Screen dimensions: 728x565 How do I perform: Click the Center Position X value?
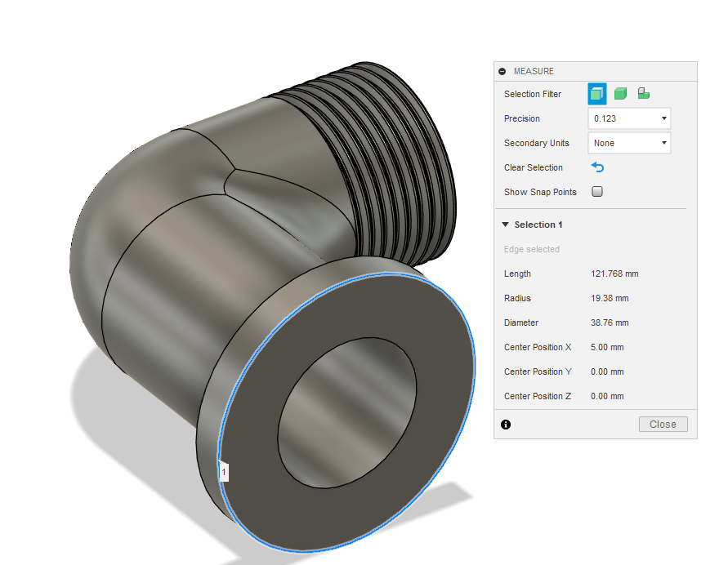tap(607, 347)
